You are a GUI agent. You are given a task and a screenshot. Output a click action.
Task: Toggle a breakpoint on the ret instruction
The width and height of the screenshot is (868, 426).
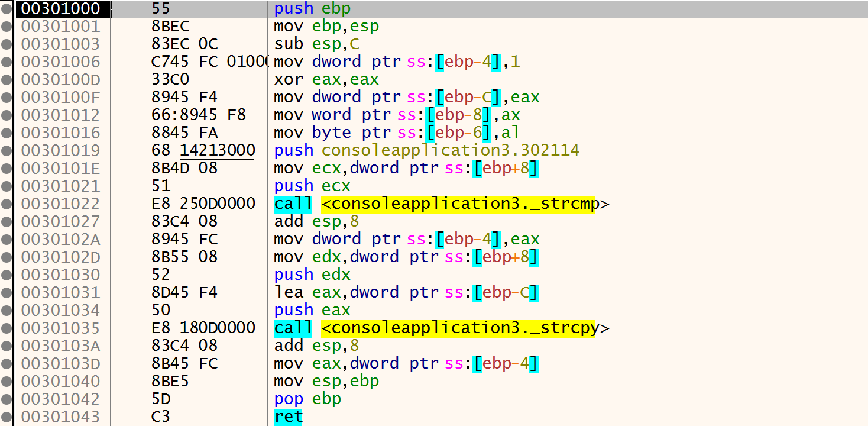tap(6, 417)
